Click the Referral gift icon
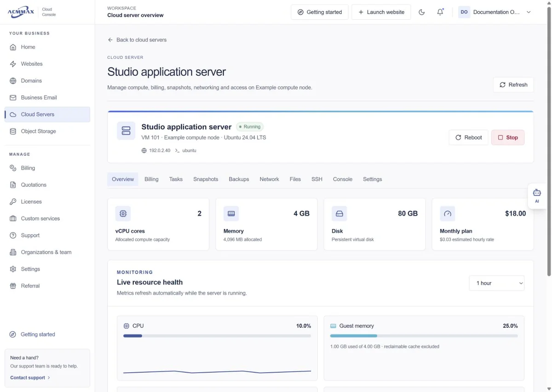Viewport: 552px width, 392px height. [x=13, y=286]
